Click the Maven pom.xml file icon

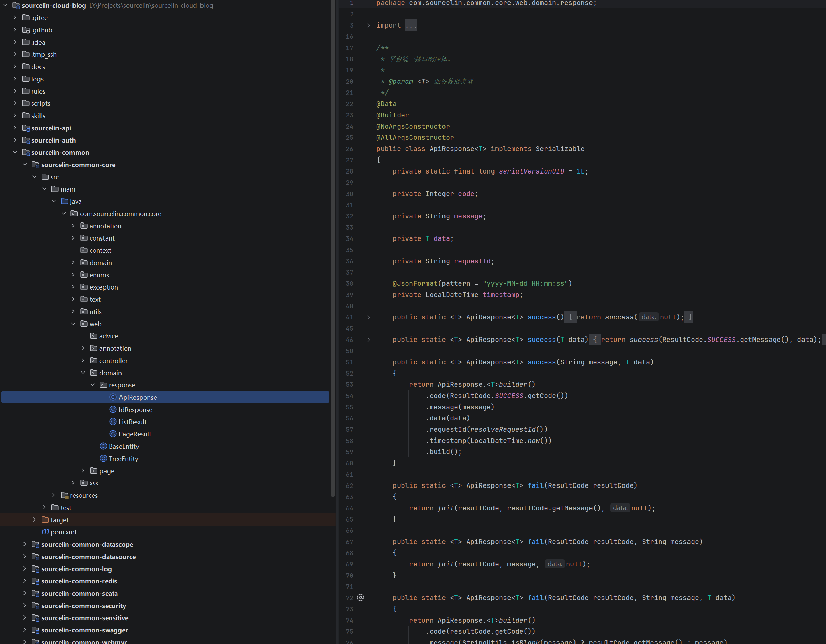pos(45,532)
